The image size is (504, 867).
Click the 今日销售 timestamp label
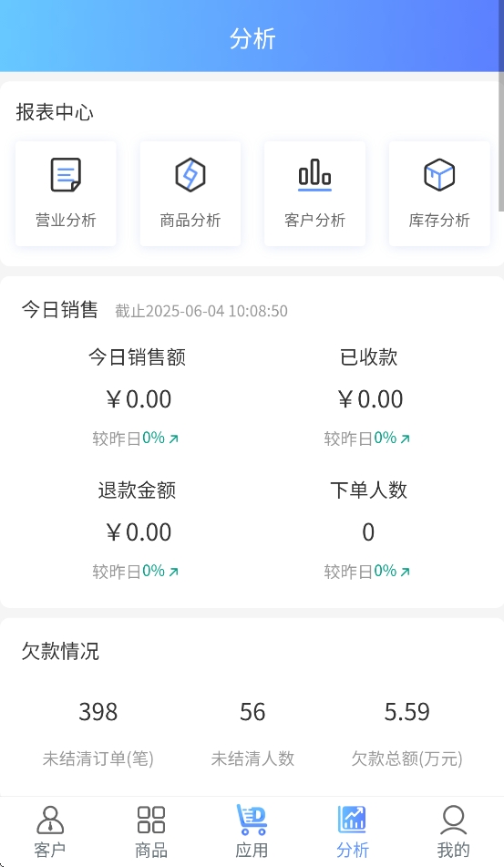[x=201, y=311]
